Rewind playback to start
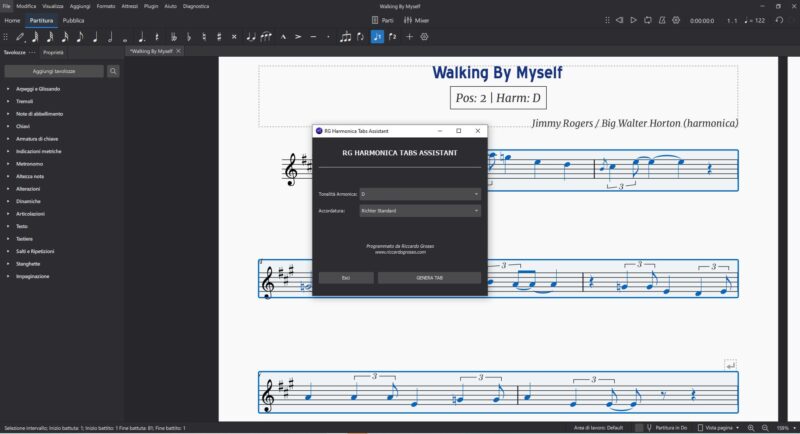Image resolution: width=800 pixels, height=434 pixels. (619, 20)
